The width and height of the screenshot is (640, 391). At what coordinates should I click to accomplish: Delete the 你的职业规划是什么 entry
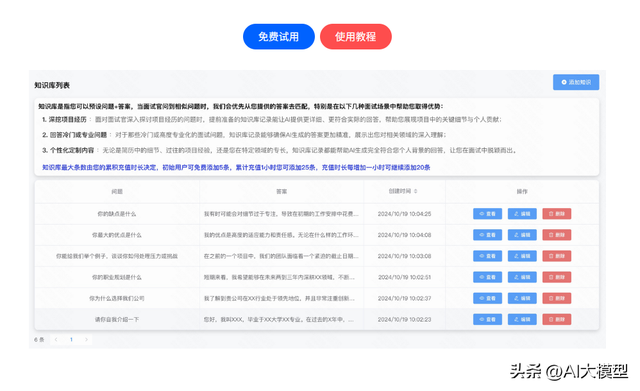click(x=557, y=277)
